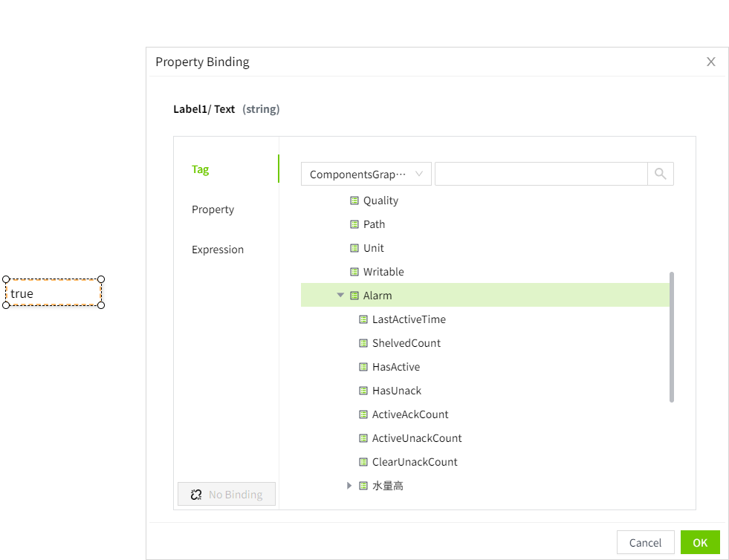729x560 pixels.
Task: Click the icon beside ShelvedCount
Action: coord(363,343)
